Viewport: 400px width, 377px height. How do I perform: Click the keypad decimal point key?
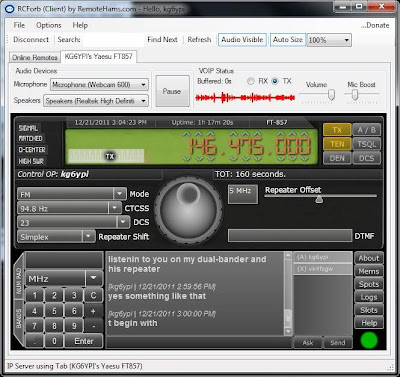(x=35, y=341)
